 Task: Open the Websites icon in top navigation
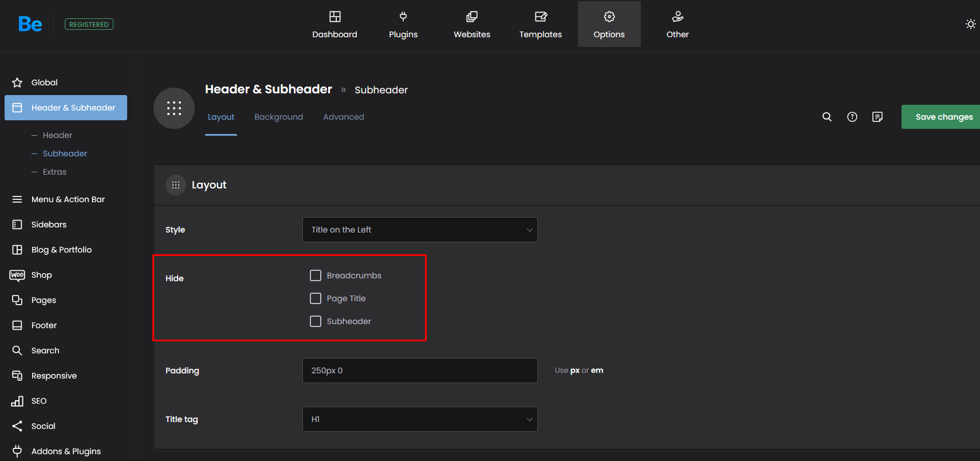pyautogui.click(x=472, y=17)
